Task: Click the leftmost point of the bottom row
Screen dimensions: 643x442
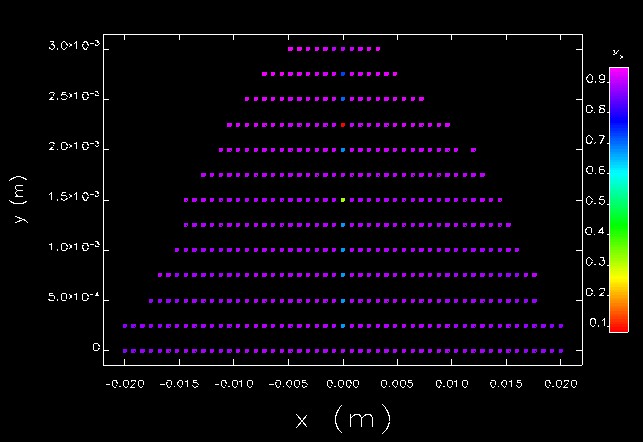Action: (125, 351)
